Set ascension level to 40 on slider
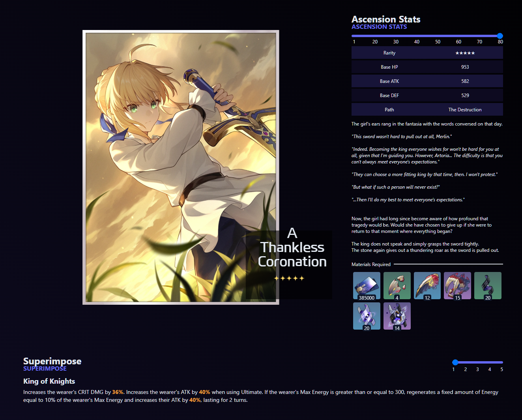The width and height of the screenshot is (522, 420). pyautogui.click(x=417, y=41)
